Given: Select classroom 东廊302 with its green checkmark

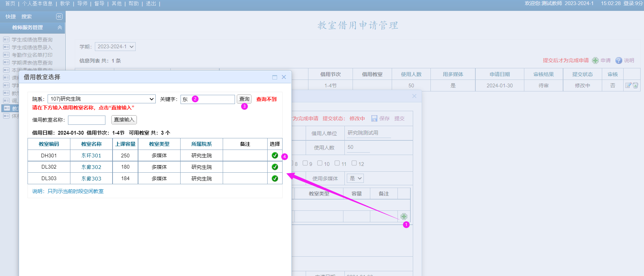Looking at the screenshot, I should click(275, 167).
